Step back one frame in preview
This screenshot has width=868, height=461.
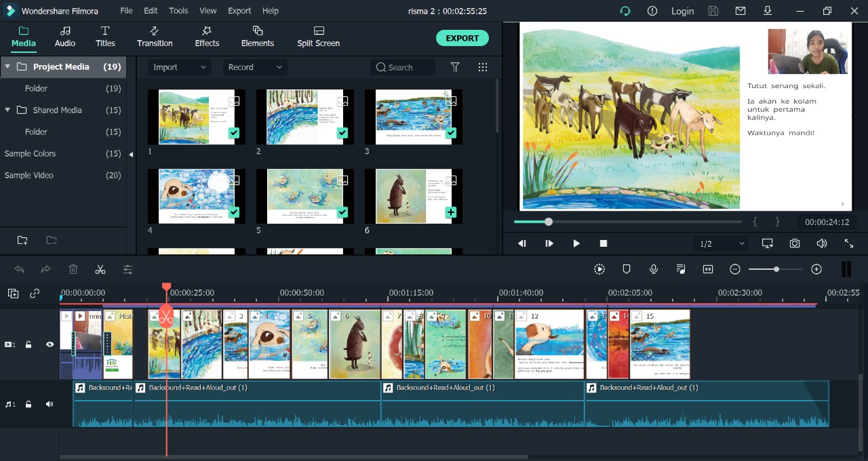522,243
